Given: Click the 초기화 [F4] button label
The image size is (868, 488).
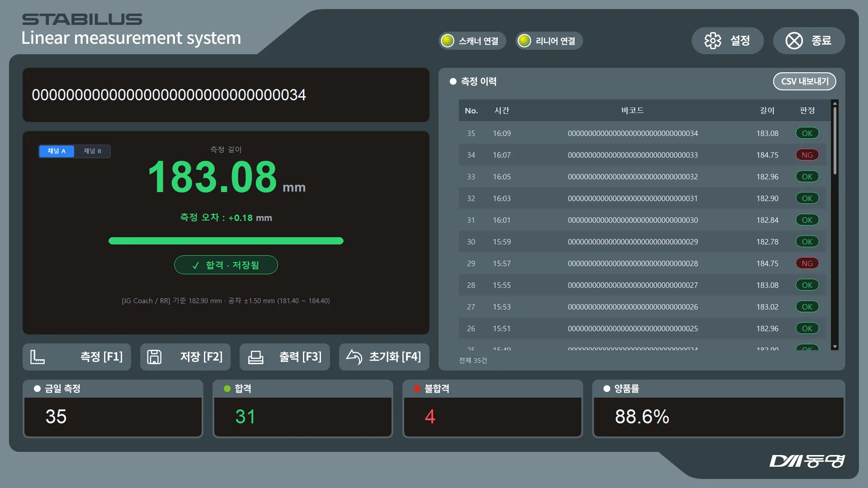Looking at the screenshot, I should point(395,357).
